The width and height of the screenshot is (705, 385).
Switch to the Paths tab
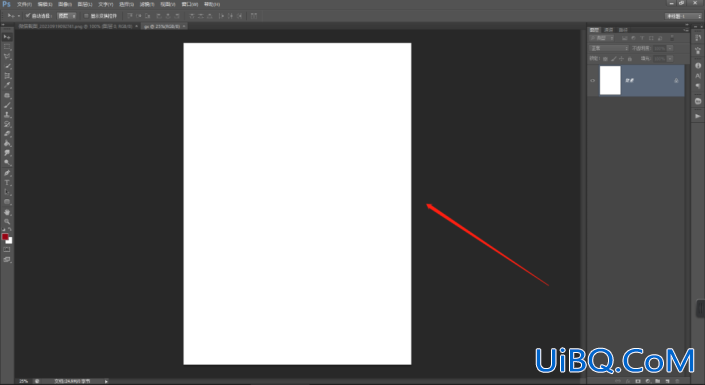click(x=623, y=30)
